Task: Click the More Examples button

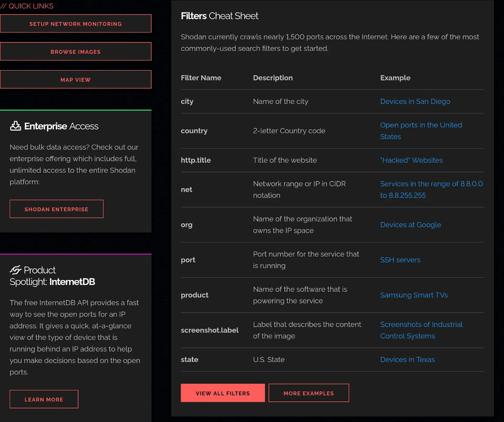Action: 309,393
